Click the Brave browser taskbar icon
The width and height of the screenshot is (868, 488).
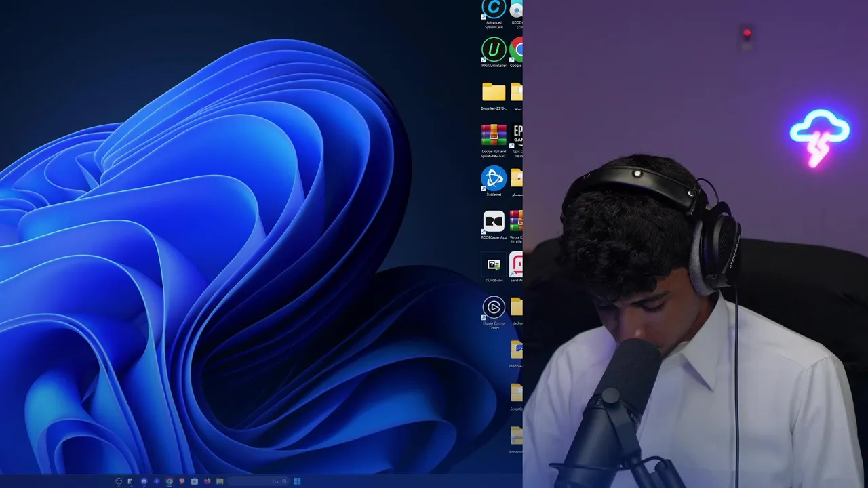click(x=182, y=481)
